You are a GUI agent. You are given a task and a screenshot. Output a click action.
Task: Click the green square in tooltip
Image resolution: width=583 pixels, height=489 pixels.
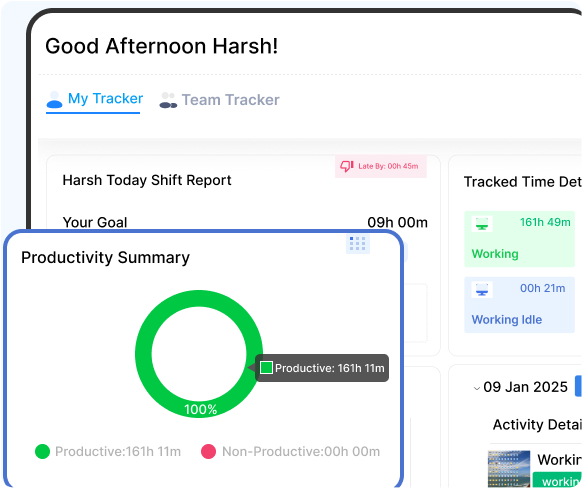[x=266, y=368]
